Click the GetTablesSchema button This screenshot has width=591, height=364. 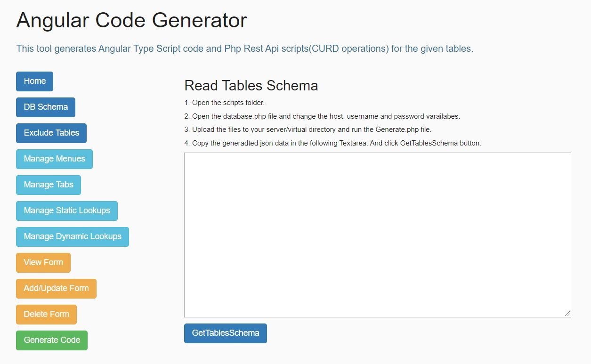tap(225, 333)
